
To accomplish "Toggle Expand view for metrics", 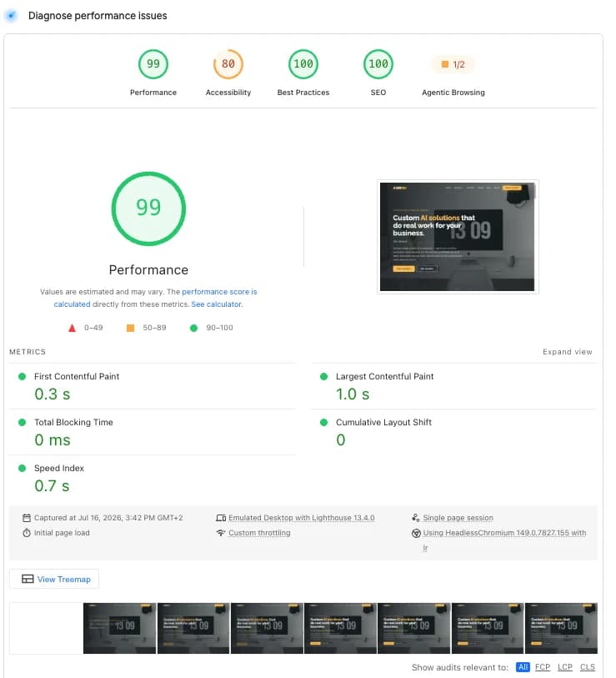I will [567, 352].
